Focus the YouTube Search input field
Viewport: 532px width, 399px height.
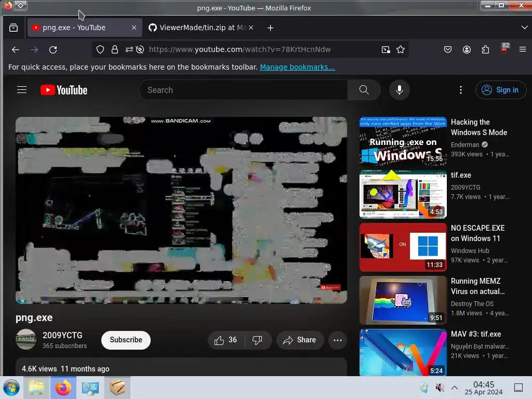coord(243,90)
